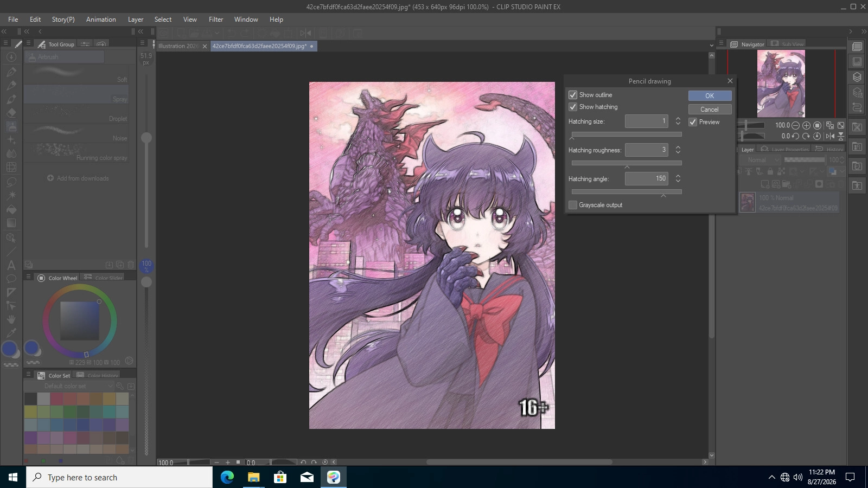Click the Windows taskbar search box
868x488 pixels.
point(119,477)
